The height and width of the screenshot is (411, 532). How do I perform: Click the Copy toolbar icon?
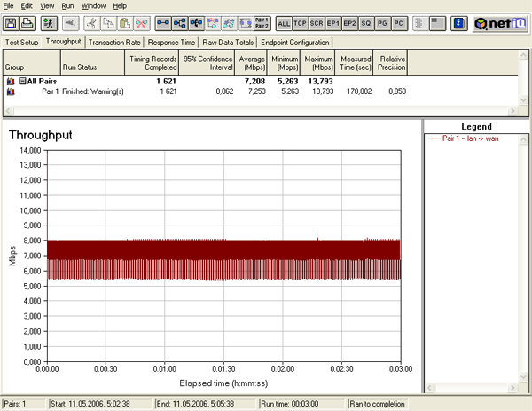point(108,22)
